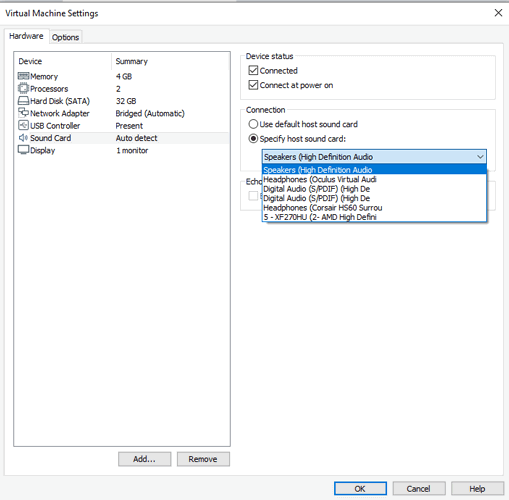Select the Memory device icon
The image size is (509, 500).
23,76
